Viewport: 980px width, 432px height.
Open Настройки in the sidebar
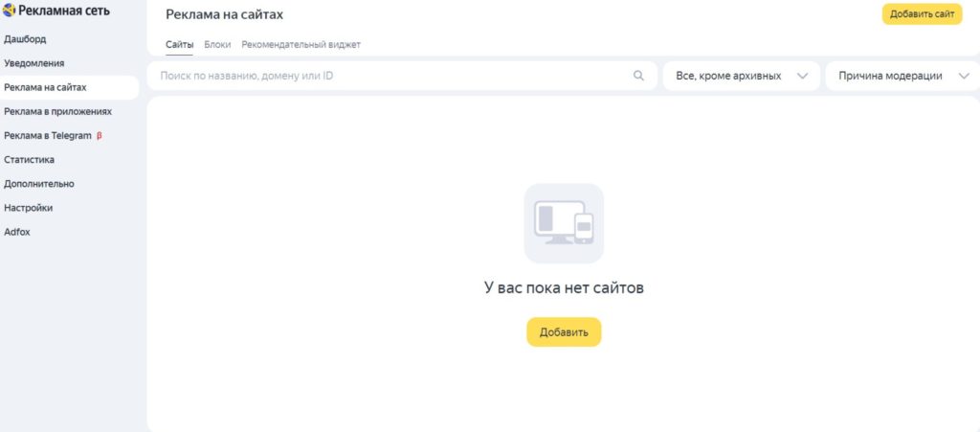point(28,208)
